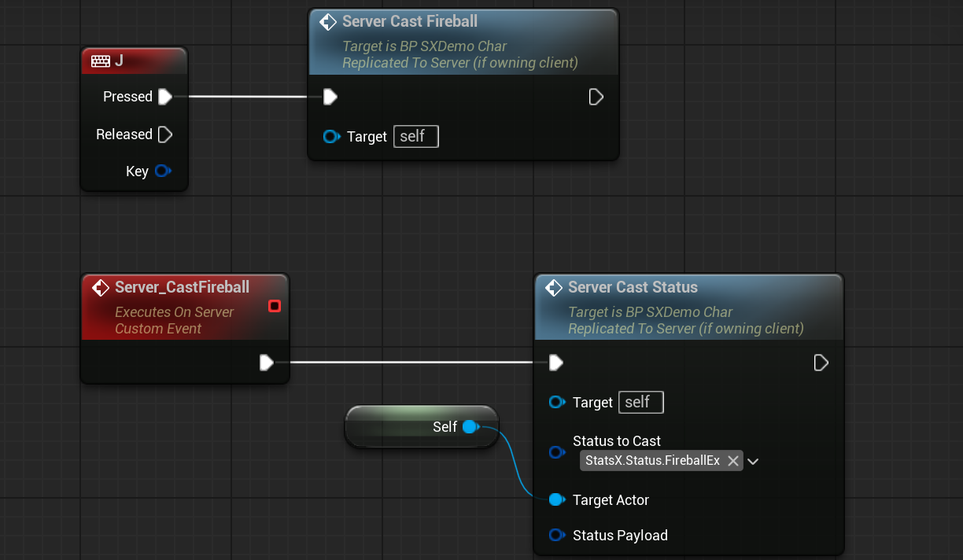
Task: Click the input execution pin on Server Cast Status
Action: click(556, 363)
